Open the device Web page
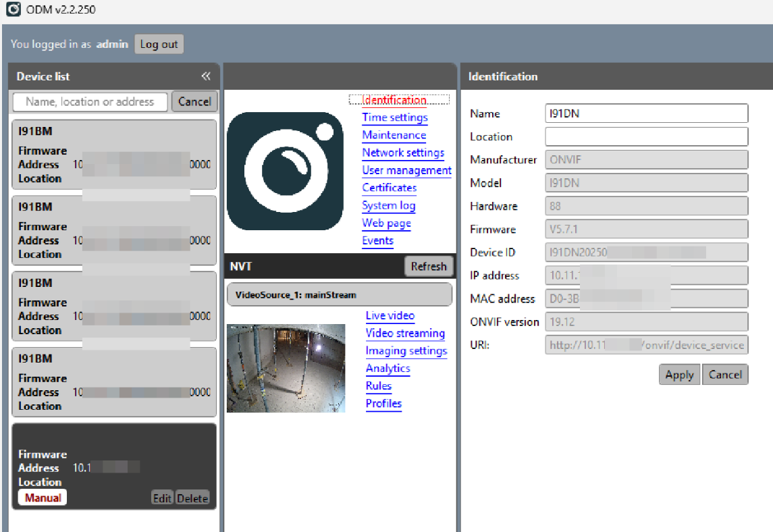This screenshot has width=773, height=532. pyautogui.click(x=385, y=223)
